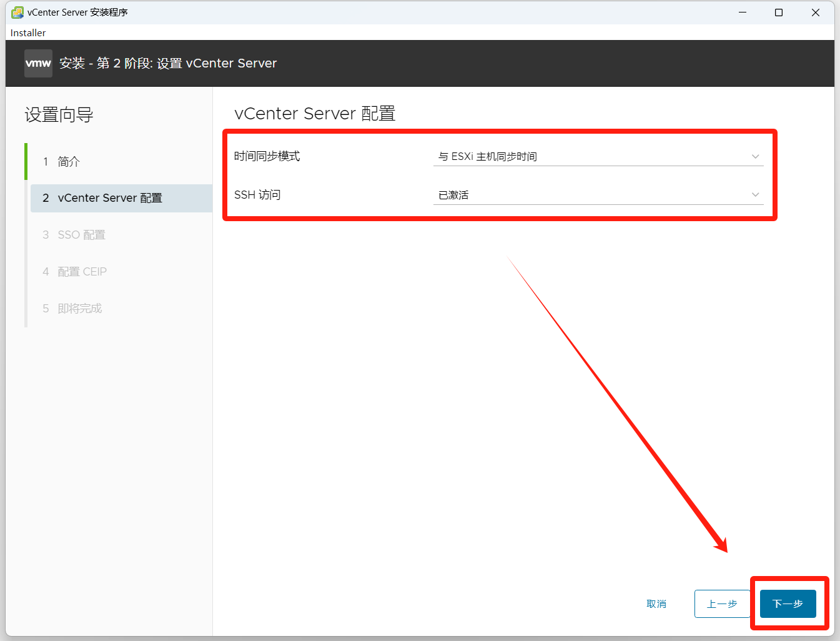
Task: Jump to step 4 配置 CEIP
Action: pos(82,272)
